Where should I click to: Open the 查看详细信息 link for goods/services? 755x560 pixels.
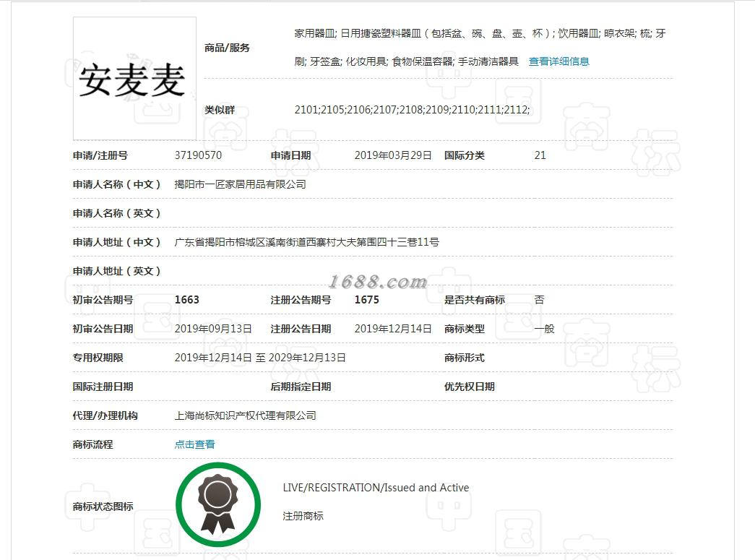[x=558, y=61]
